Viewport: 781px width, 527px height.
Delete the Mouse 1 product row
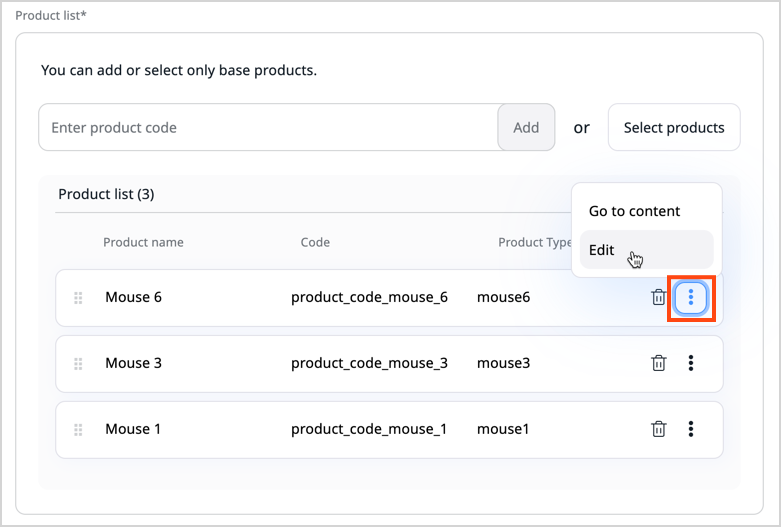click(x=658, y=429)
